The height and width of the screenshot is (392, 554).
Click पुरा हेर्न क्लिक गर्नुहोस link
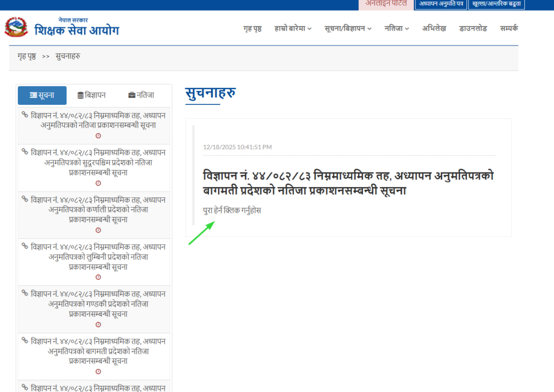tap(232, 210)
